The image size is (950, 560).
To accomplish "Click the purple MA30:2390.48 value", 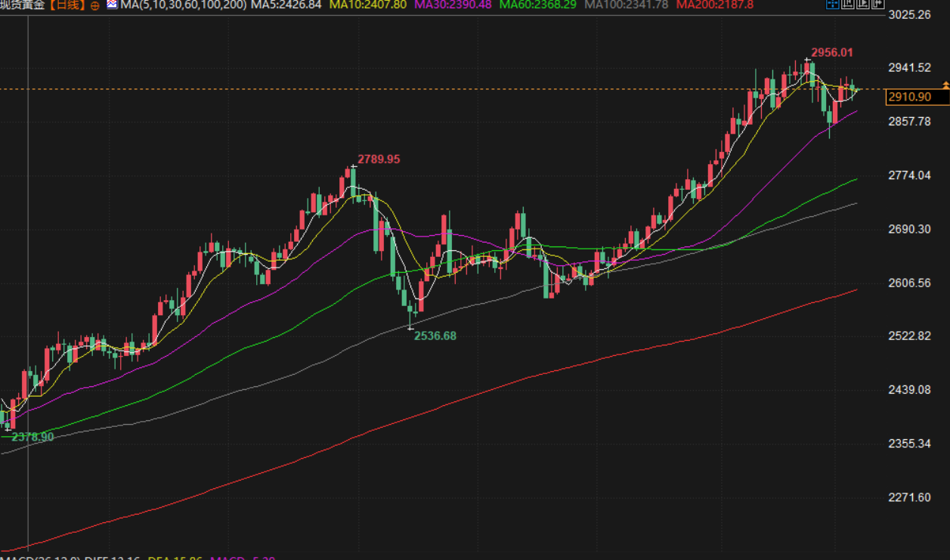I will coord(452,5).
